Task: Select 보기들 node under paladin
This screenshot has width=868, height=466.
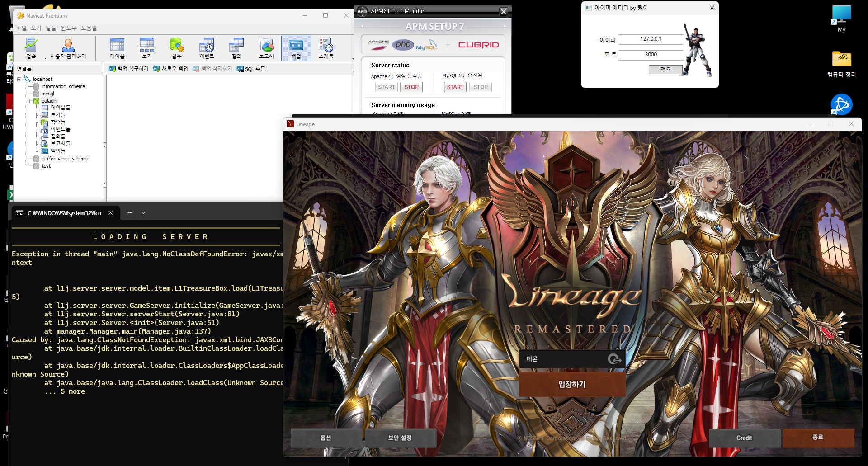Action: pos(53,115)
